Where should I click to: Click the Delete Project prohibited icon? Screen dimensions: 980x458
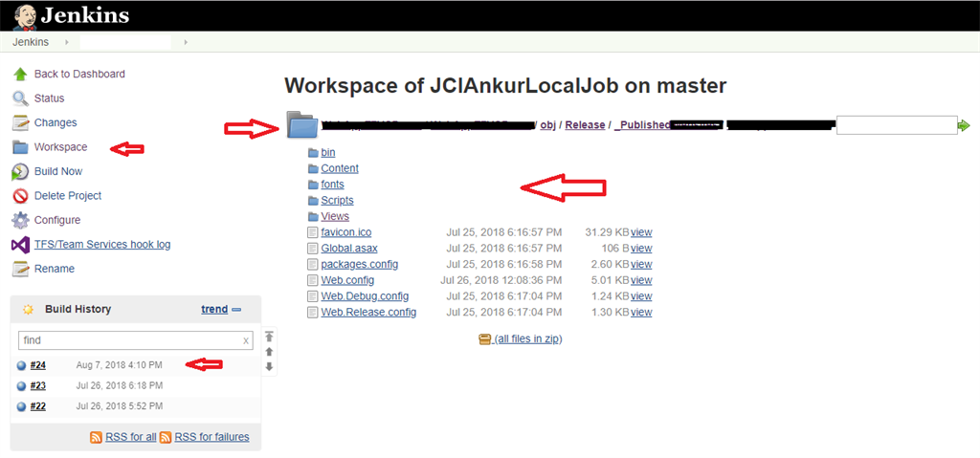click(x=21, y=196)
